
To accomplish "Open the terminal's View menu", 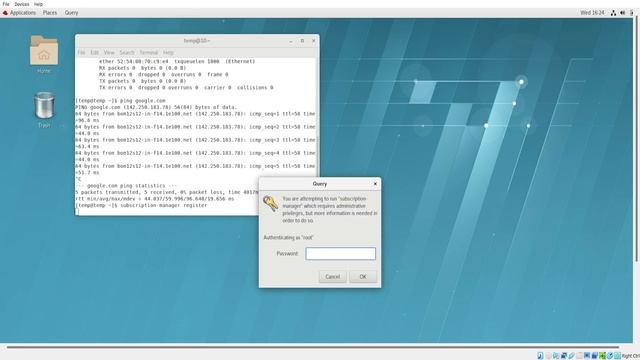I will click(109, 53).
